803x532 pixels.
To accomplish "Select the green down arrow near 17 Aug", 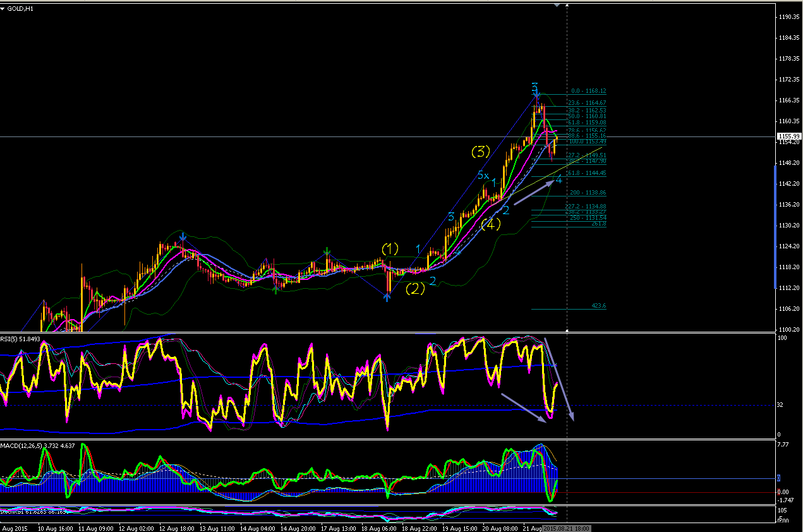I will coord(327,252).
